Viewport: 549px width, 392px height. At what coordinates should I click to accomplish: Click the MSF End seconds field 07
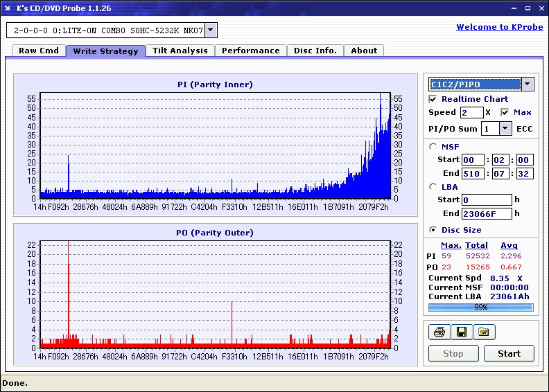(500, 173)
